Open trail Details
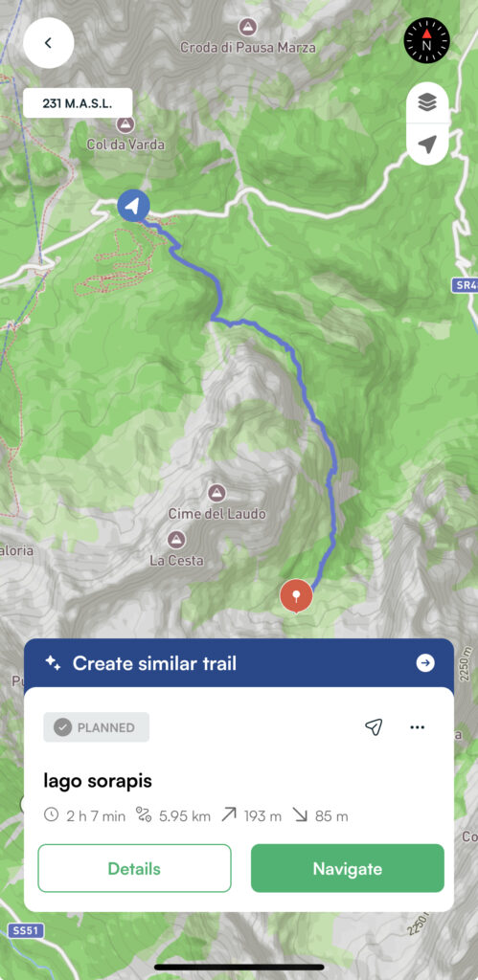 [x=134, y=868]
